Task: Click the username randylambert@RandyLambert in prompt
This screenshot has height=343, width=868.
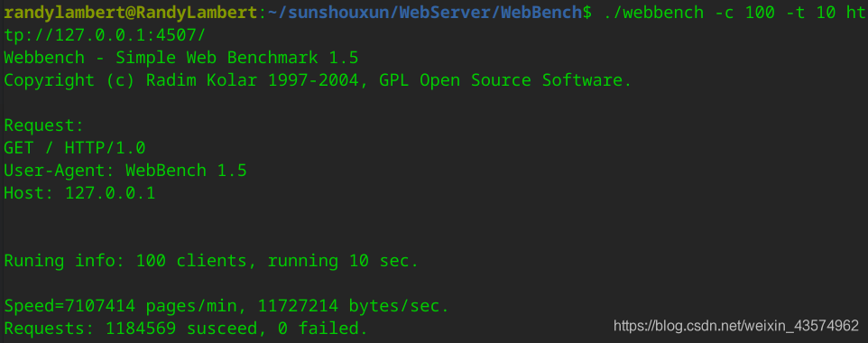Action: point(131,13)
